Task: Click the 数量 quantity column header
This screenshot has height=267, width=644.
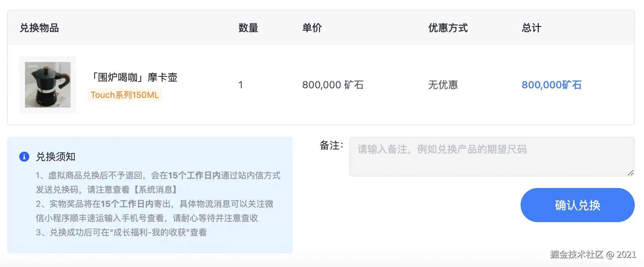Action: [248, 27]
